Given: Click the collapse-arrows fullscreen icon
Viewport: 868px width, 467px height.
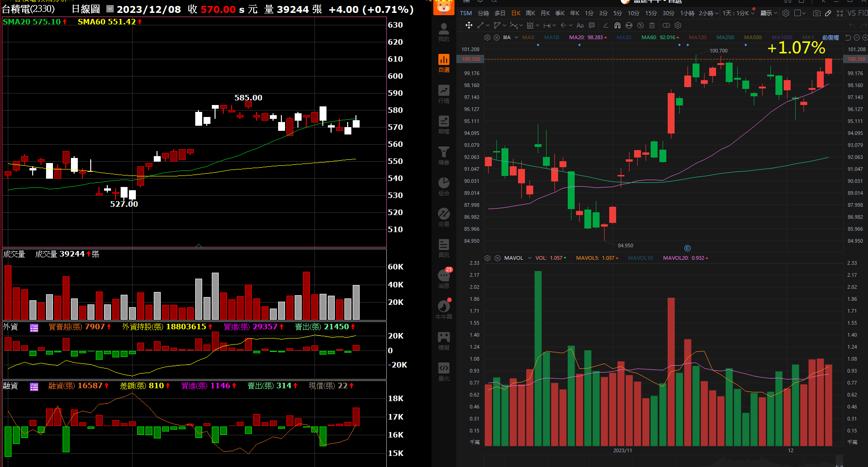Looking at the screenshot, I should pos(840,13).
